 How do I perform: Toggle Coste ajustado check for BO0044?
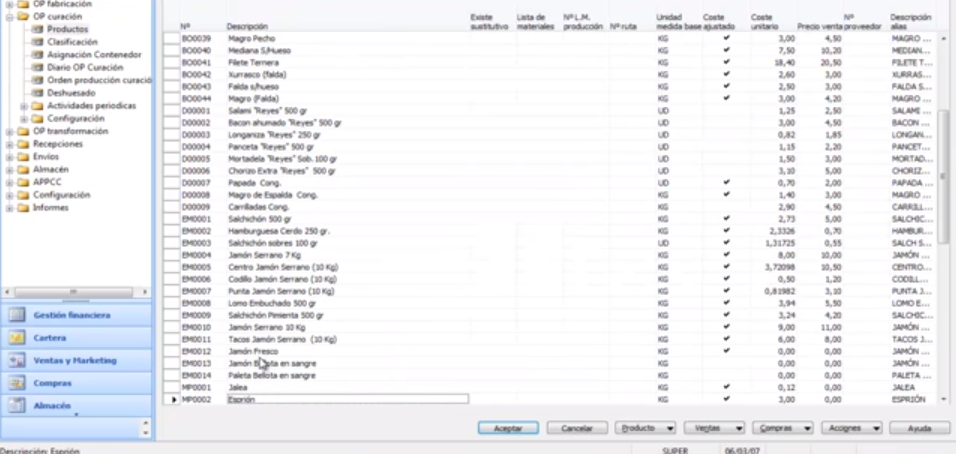pos(726,98)
